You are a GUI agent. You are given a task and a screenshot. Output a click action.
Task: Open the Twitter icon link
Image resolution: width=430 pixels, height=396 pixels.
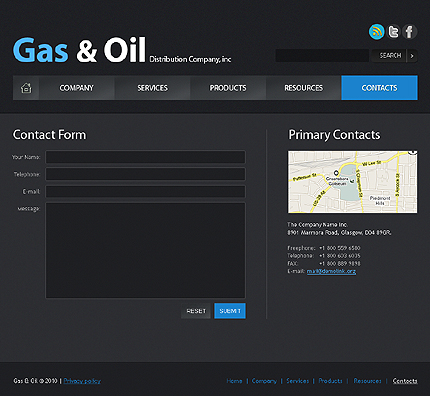pos(393,32)
